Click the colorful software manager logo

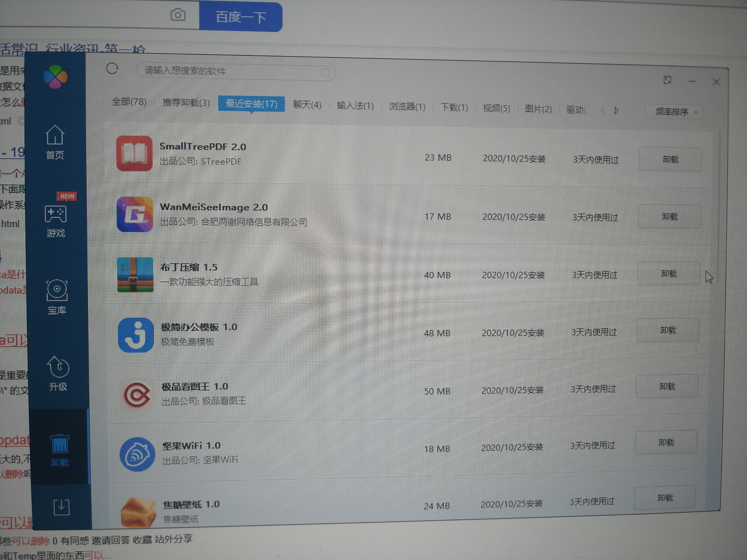55,77
